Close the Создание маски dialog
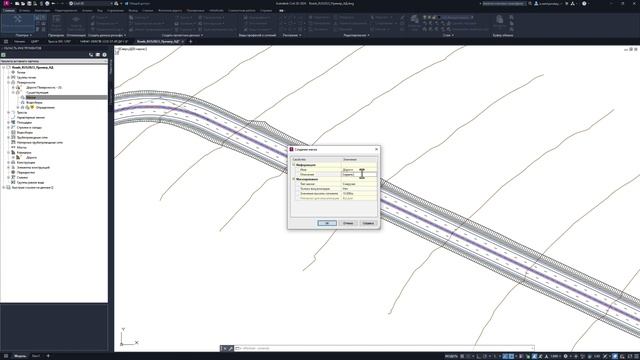640x360 pixels. click(376, 149)
